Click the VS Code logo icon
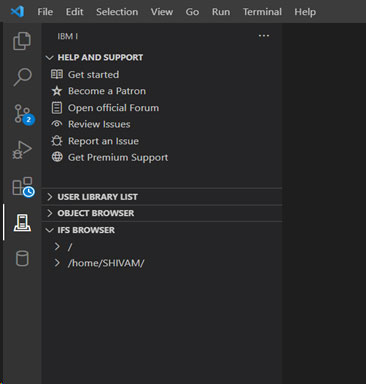 pyautogui.click(x=17, y=12)
